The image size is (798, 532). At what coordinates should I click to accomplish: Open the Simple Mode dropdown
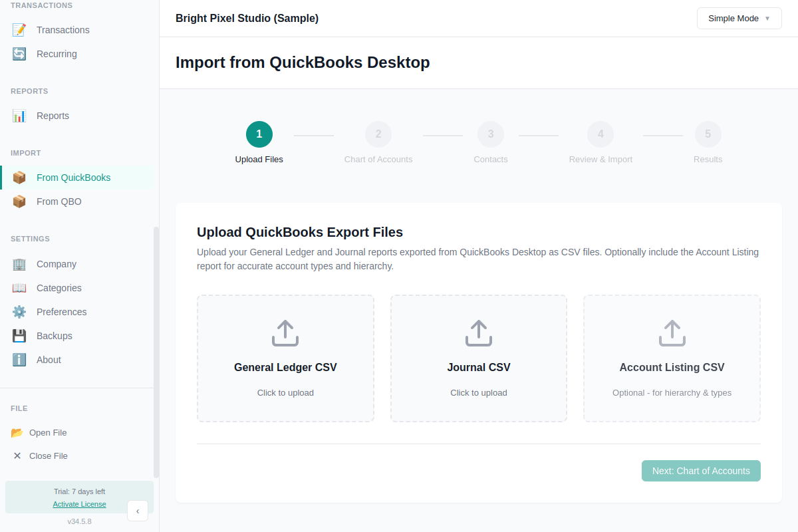(x=739, y=18)
